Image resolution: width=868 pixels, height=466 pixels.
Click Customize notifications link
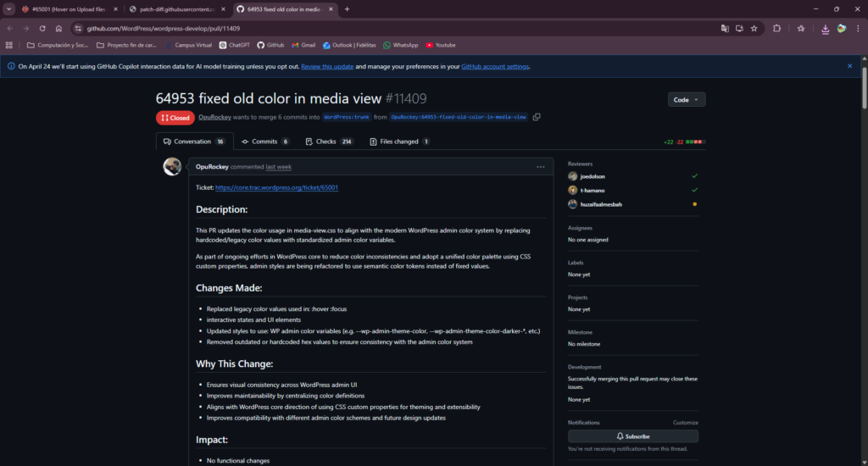685,423
